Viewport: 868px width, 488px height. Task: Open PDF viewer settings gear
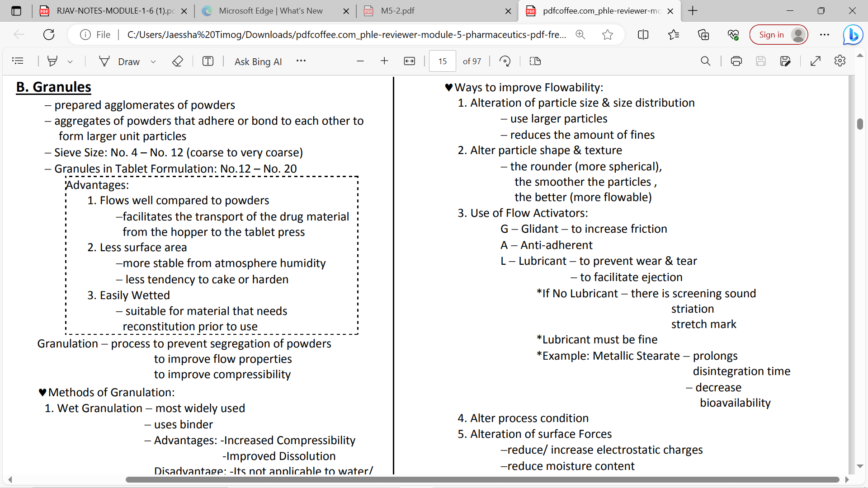[840, 61]
